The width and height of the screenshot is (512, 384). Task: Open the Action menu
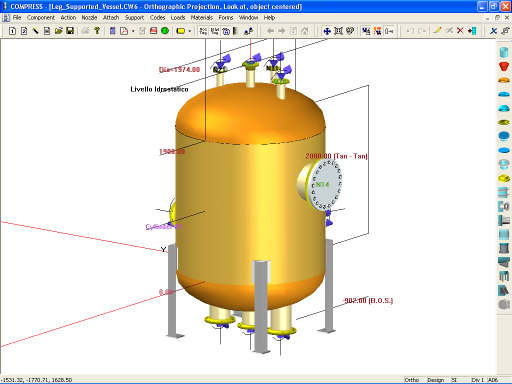point(68,18)
